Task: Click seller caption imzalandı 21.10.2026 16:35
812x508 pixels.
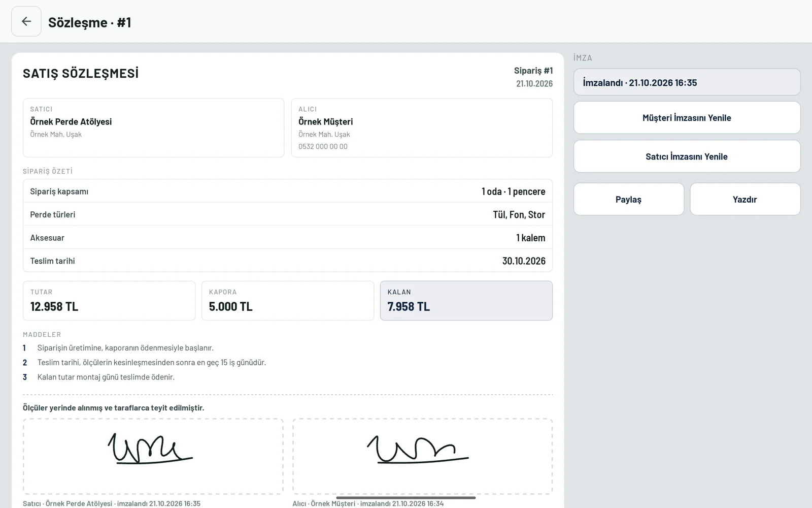Action: pyautogui.click(x=112, y=503)
